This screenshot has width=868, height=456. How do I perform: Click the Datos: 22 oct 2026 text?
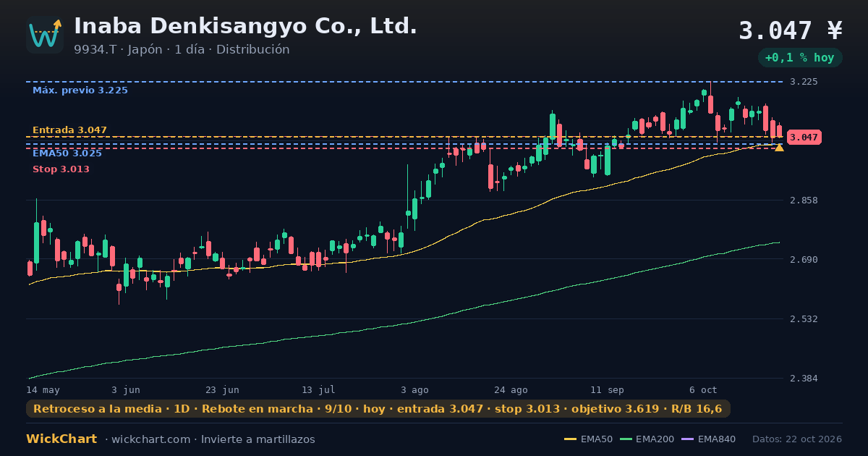pos(797,439)
